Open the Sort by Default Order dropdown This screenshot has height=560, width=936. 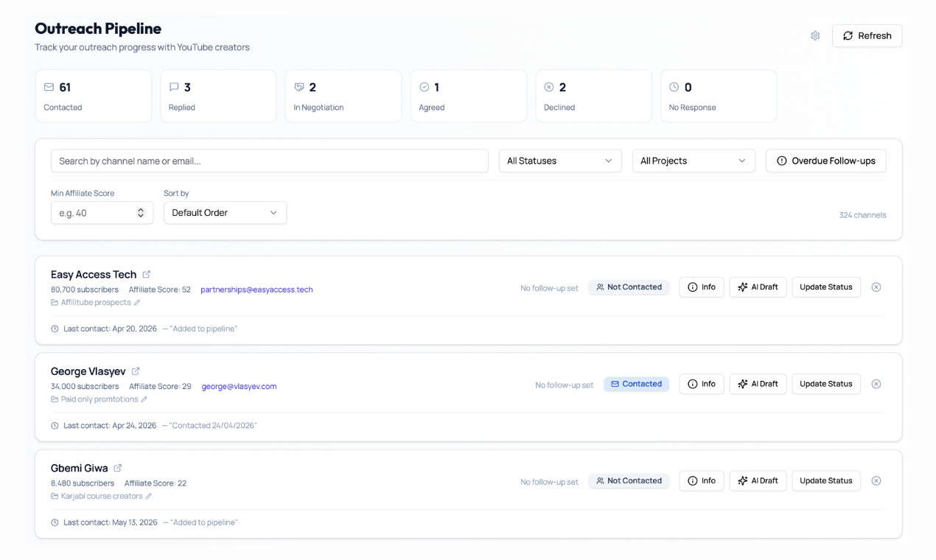(x=225, y=212)
